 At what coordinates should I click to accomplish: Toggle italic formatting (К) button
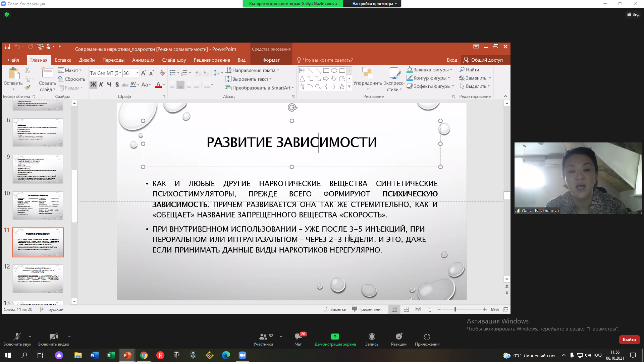click(101, 85)
